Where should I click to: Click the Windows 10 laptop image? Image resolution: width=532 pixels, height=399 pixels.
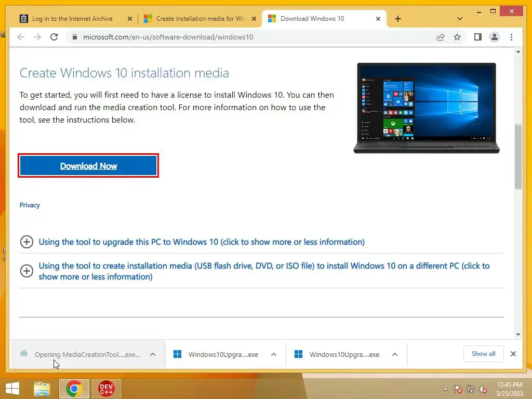(x=427, y=108)
